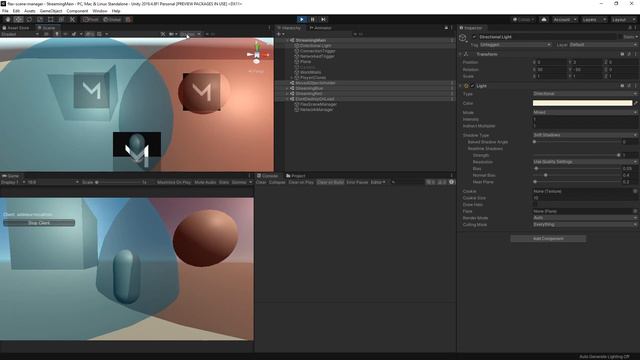Image resolution: width=640 pixels, height=360 pixels.
Task: Switch to the Asset Store tab
Action: coord(16,28)
